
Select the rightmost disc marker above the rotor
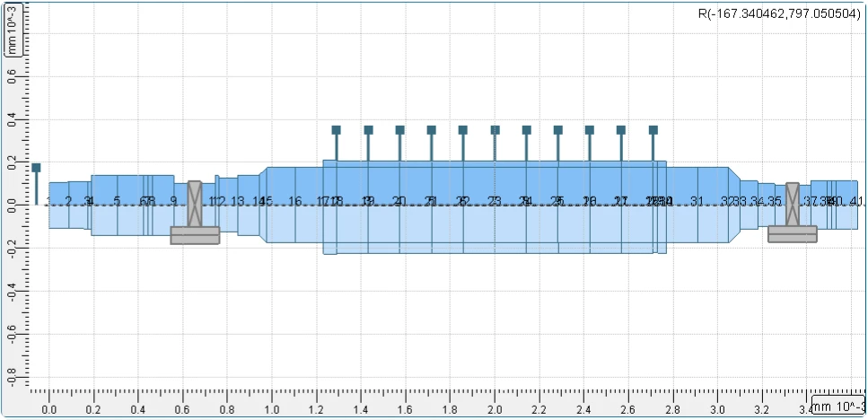tap(653, 130)
